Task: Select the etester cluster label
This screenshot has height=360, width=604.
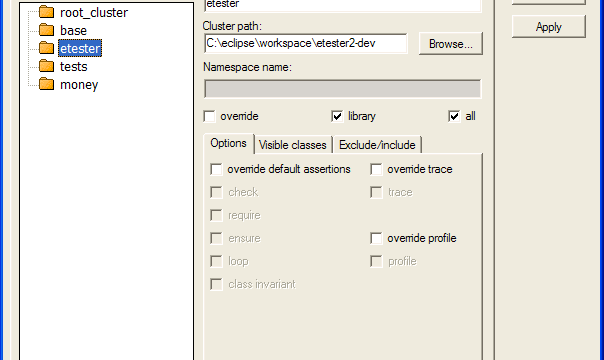Action: pos(80,49)
